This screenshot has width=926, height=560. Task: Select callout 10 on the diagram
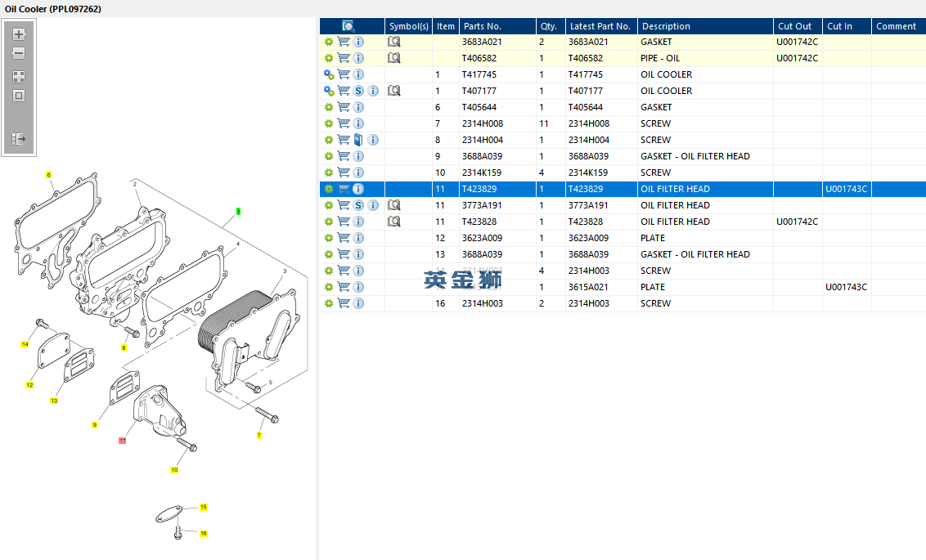tap(174, 470)
